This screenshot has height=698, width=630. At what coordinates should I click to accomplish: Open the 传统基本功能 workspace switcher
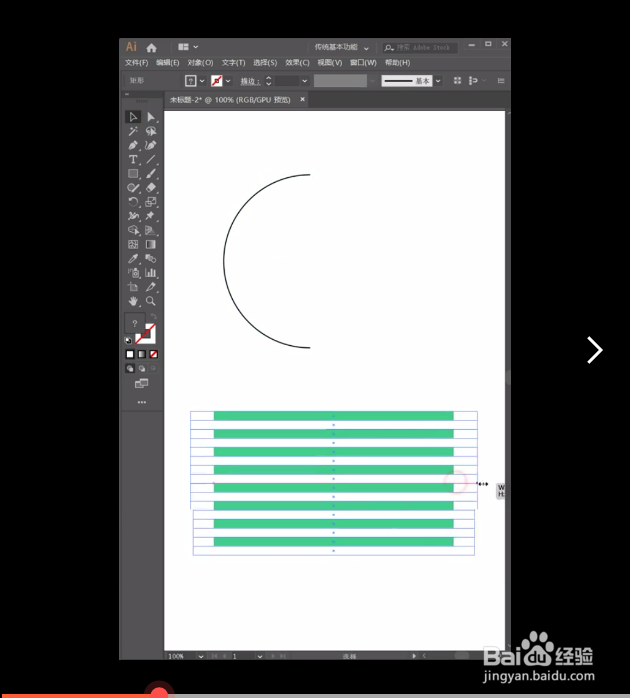tap(341, 47)
